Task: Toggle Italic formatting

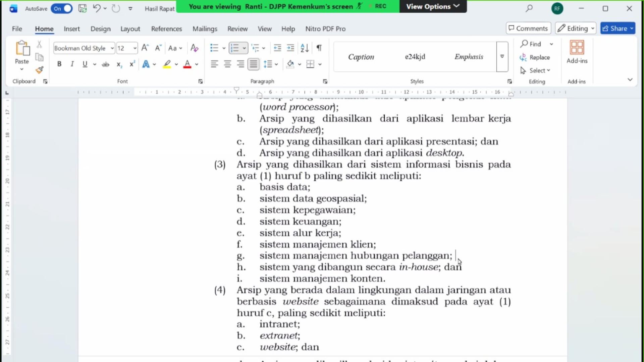Action: coord(72,64)
